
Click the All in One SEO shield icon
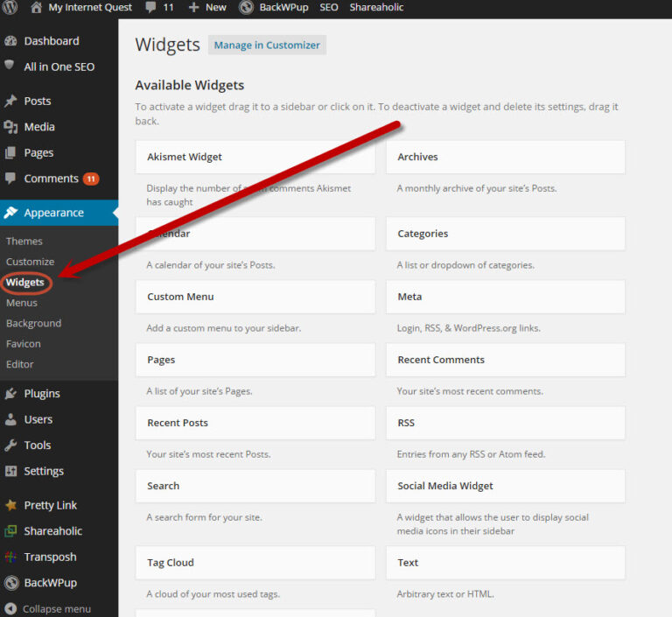tap(10, 65)
